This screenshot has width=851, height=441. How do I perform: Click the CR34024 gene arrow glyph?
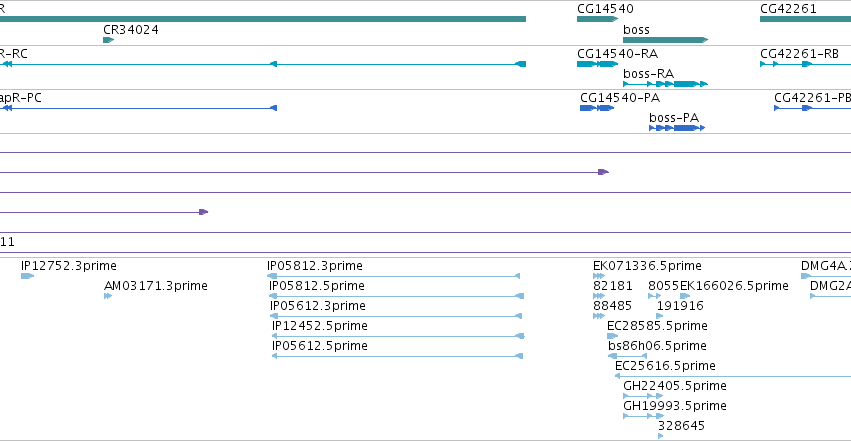click(109, 40)
